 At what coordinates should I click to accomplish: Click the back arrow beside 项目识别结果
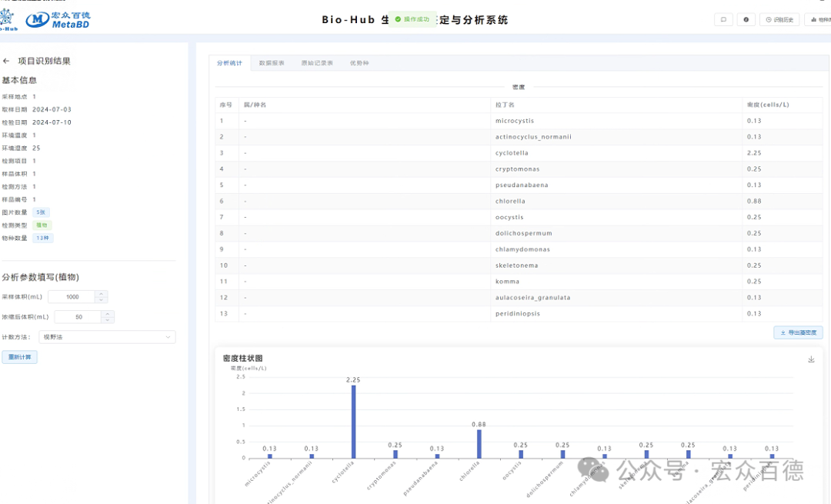coord(6,61)
